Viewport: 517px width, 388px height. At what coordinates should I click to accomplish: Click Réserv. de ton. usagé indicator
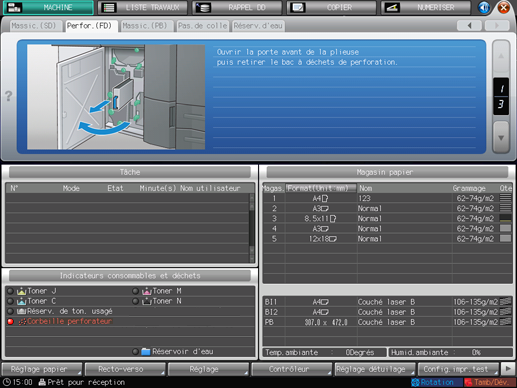11,311
